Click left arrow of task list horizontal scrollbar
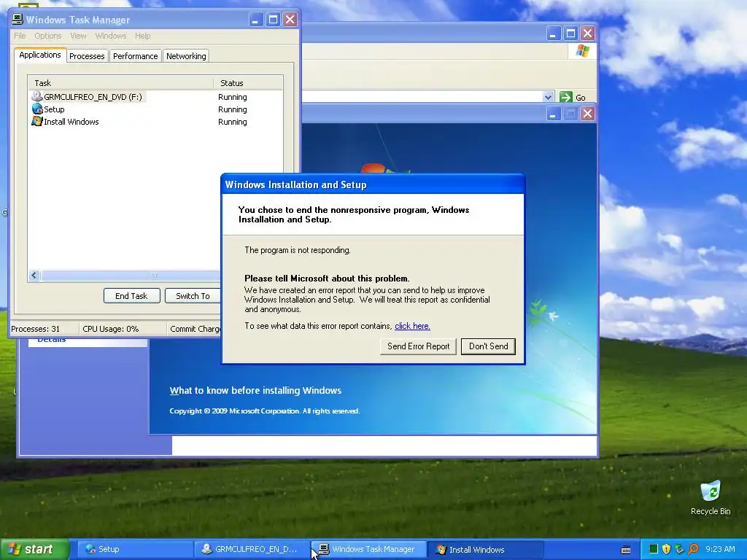Screen dimensions: 747x560 click(x=34, y=275)
